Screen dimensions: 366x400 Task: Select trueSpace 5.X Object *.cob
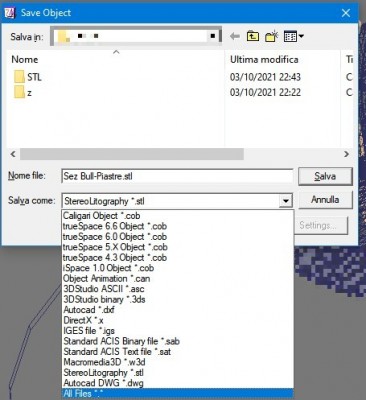coord(178,247)
